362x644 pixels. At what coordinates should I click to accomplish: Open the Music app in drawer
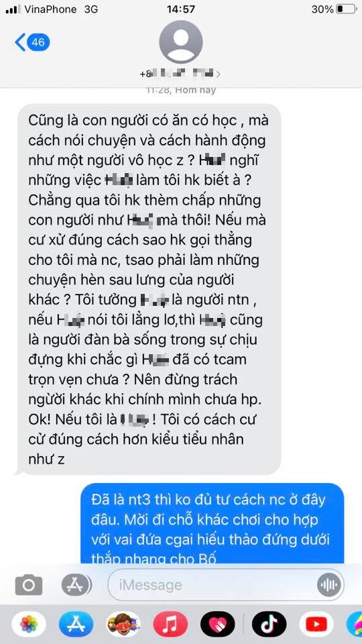coord(170,625)
